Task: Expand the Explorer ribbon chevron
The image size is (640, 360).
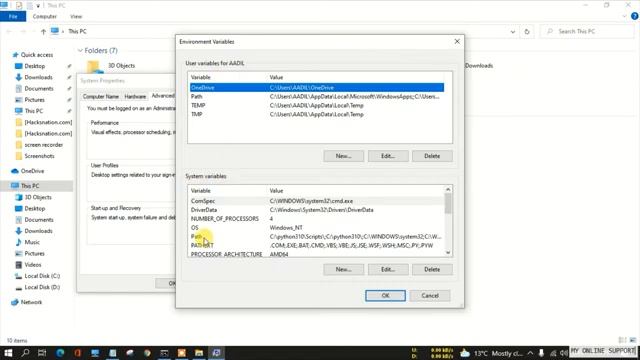Action: (x=624, y=16)
